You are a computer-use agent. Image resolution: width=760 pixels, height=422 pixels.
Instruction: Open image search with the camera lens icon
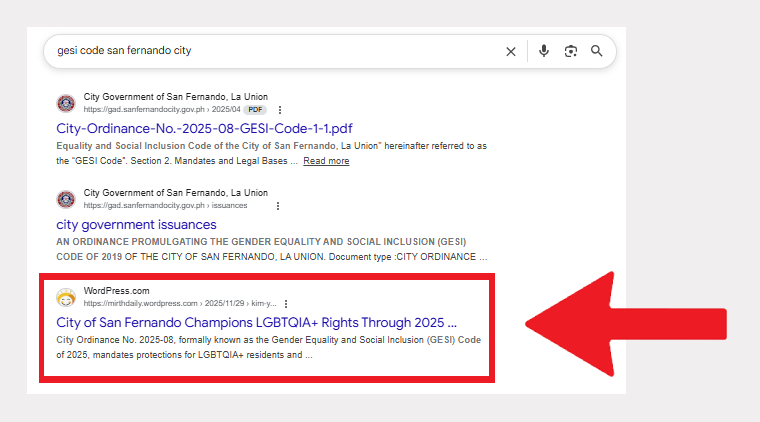(x=571, y=51)
